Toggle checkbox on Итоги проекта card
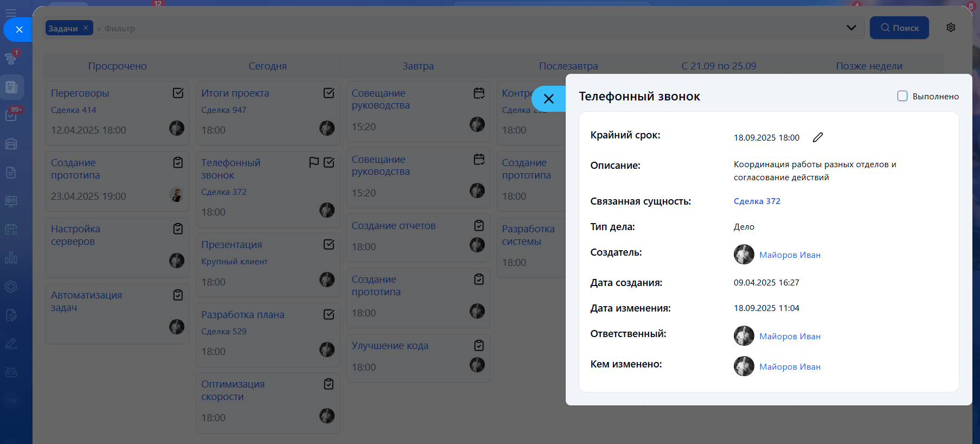The height and width of the screenshot is (444, 980). click(329, 93)
